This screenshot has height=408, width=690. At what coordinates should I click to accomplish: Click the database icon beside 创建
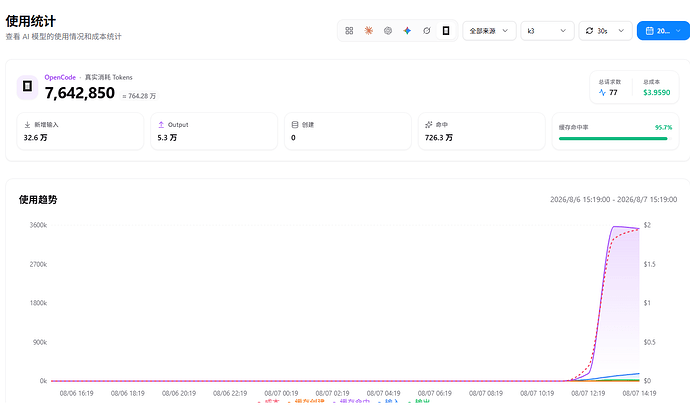(295, 125)
